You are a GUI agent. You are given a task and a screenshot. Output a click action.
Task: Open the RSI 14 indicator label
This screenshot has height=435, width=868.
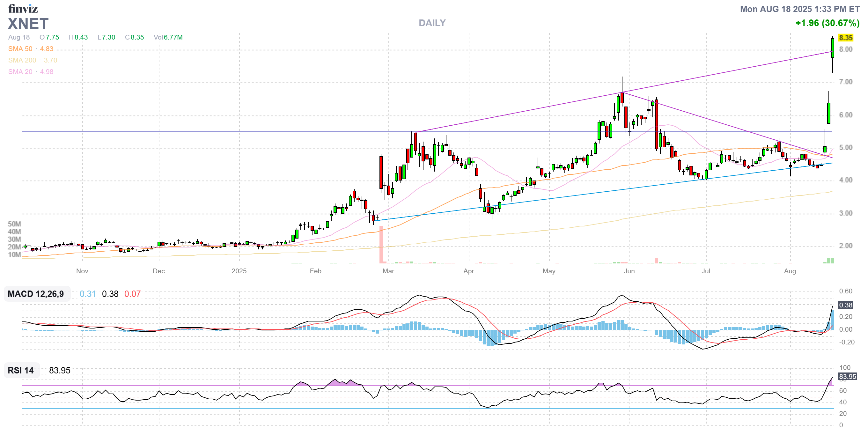[20, 370]
